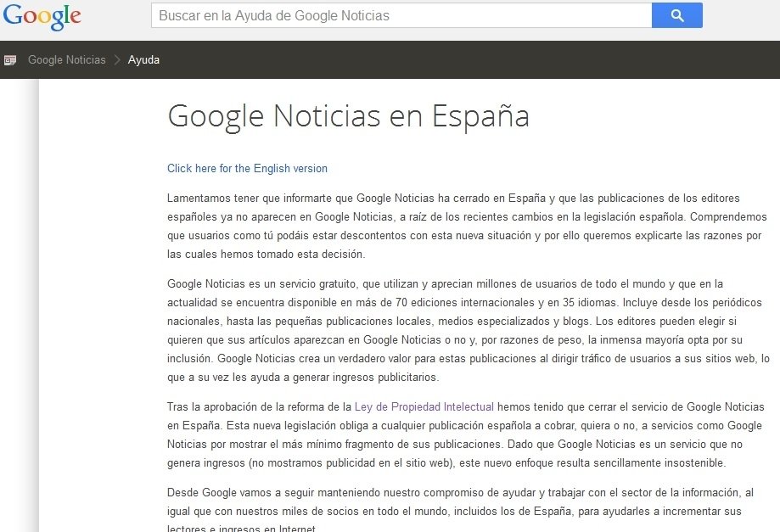The height and width of the screenshot is (532, 780).
Task: Click the Google Noticias newspaper icon
Action: 10,60
